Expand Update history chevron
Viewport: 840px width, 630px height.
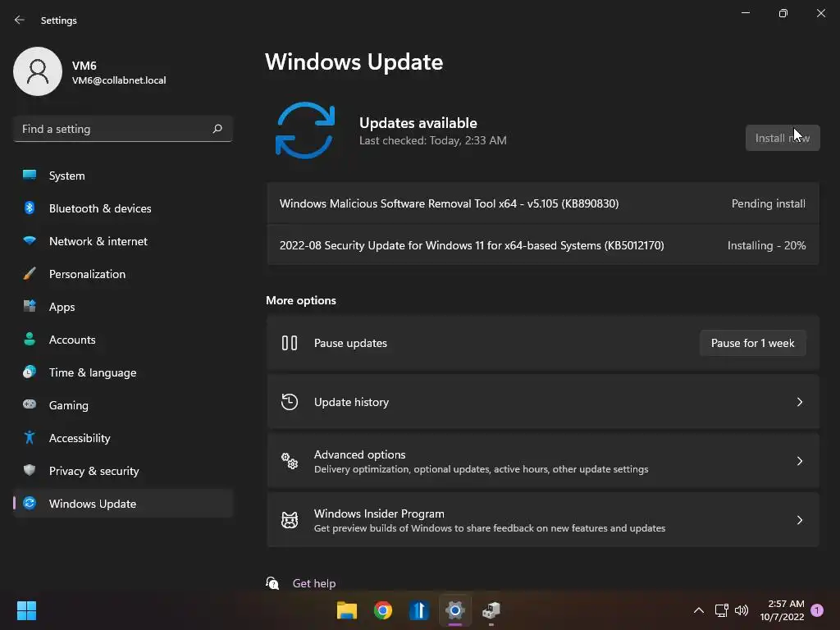pyautogui.click(x=799, y=402)
